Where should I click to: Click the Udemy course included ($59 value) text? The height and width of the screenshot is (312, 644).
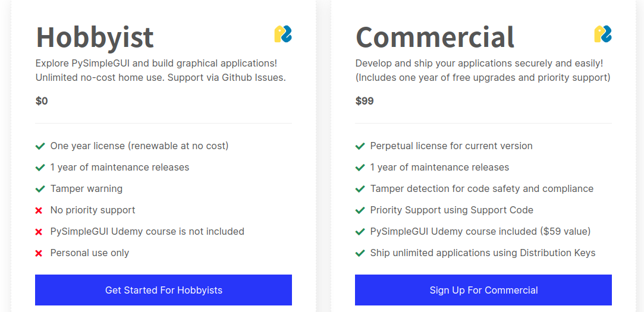(x=480, y=232)
